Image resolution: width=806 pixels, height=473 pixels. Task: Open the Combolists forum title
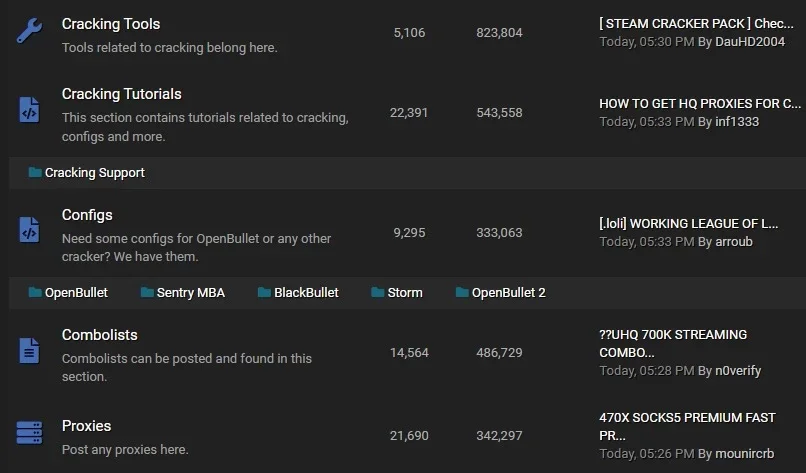(x=100, y=335)
